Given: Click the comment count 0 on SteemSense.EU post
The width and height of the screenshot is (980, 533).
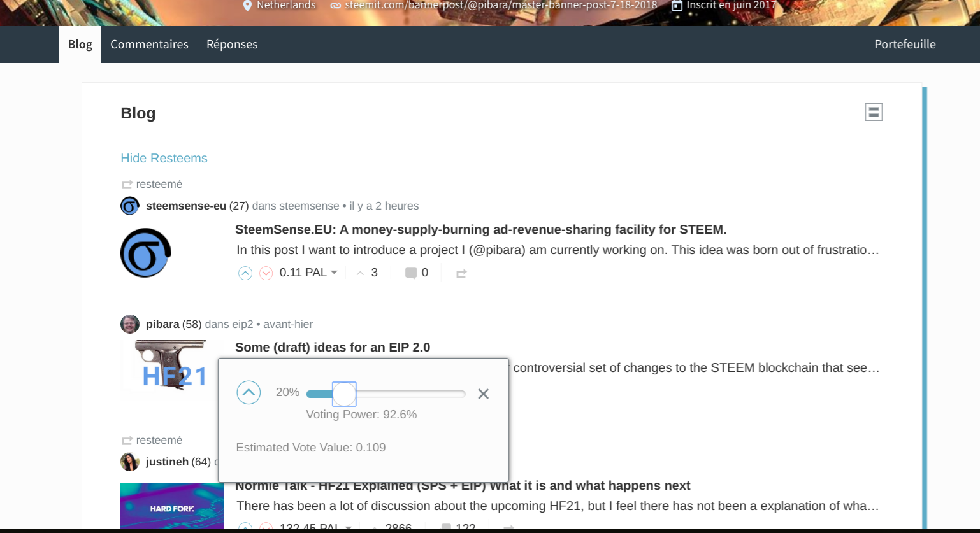Looking at the screenshot, I should pyautogui.click(x=425, y=273).
